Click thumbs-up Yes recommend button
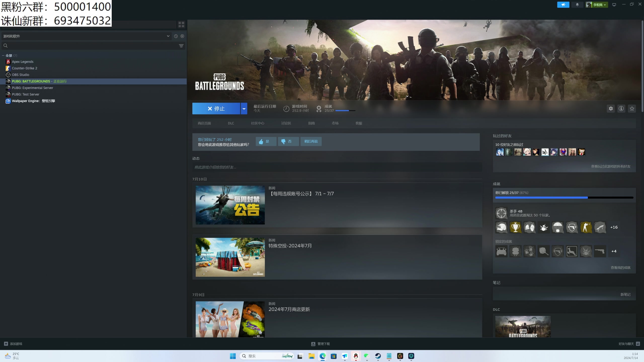Image resolution: width=644 pixels, height=362 pixels. [266, 142]
